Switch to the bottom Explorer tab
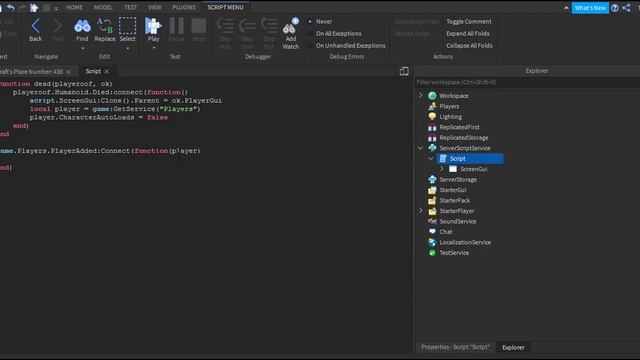The image size is (640, 360). [x=513, y=347]
